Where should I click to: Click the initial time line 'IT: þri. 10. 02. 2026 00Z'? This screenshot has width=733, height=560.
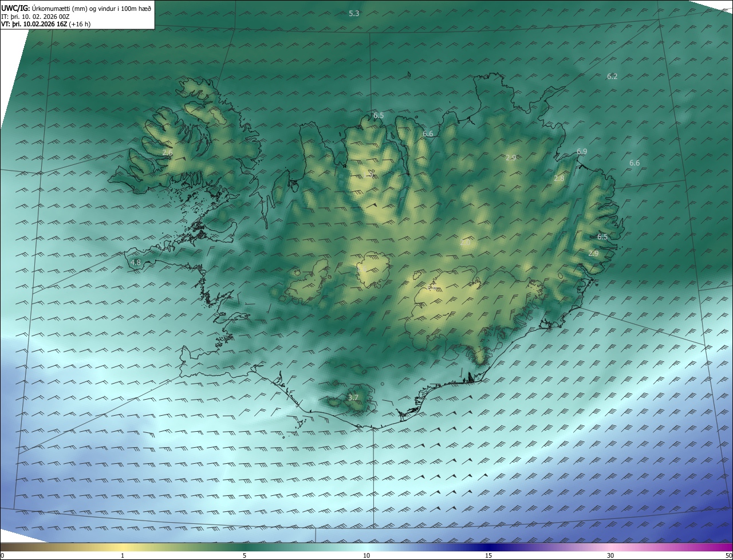(x=36, y=17)
